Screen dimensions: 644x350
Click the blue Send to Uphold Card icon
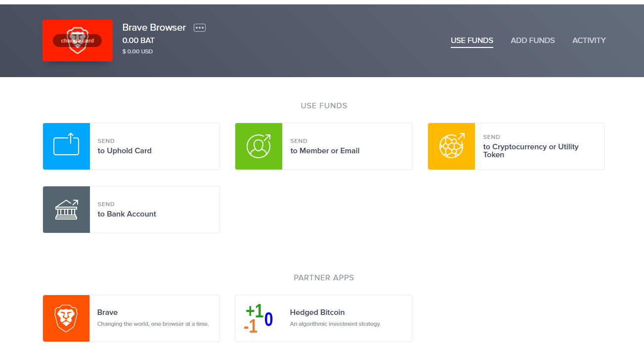point(66,146)
